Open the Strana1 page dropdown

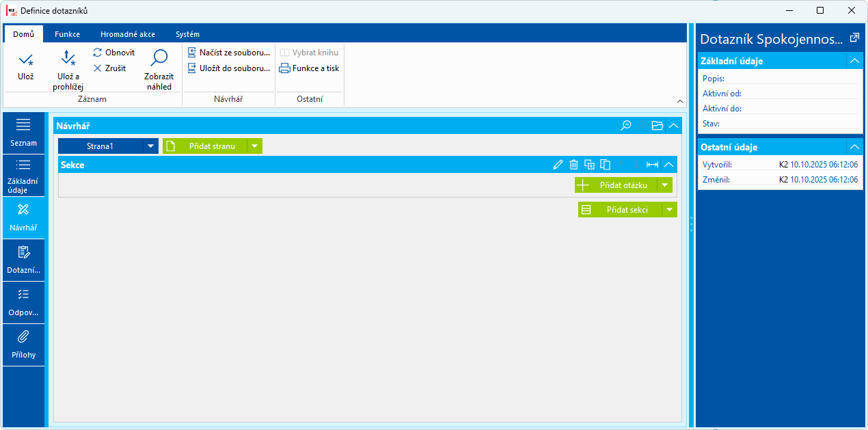pyautogui.click(x=150, y=146)
